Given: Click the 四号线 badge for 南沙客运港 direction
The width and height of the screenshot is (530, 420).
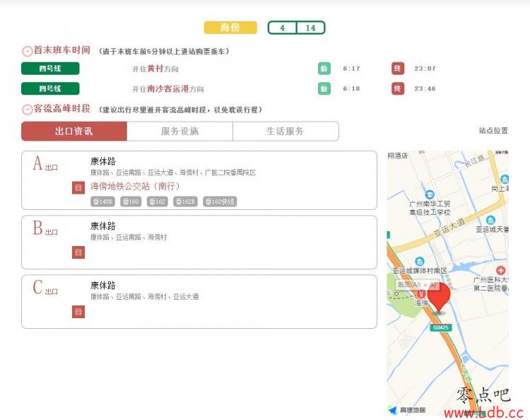Looking at the screenshot, I should point(50,88).
